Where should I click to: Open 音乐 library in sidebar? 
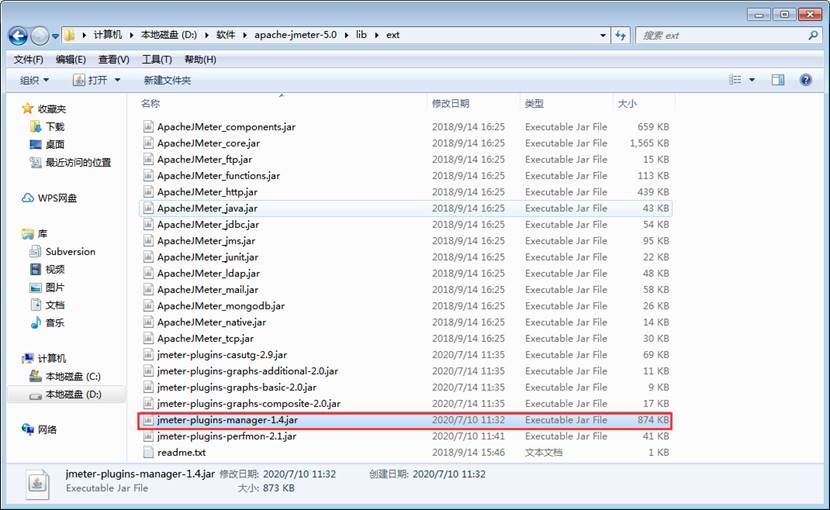coord(55,323)
